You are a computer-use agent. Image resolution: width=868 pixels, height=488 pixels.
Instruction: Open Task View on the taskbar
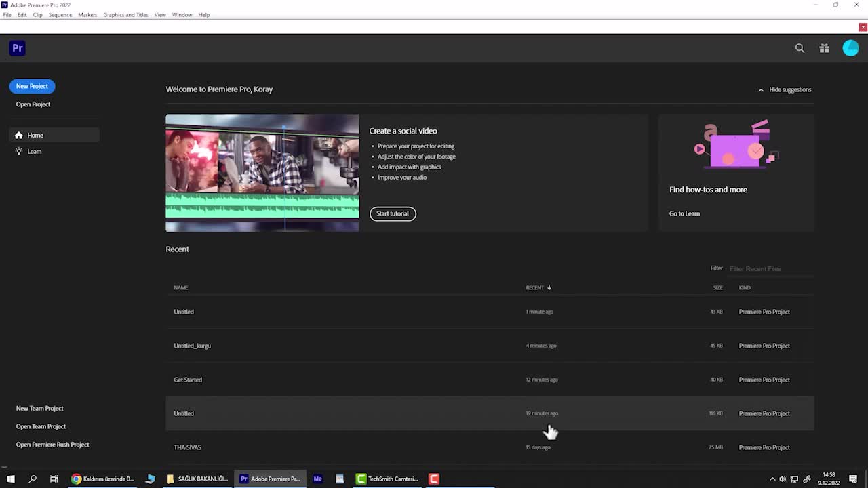[x=54, y=479]
